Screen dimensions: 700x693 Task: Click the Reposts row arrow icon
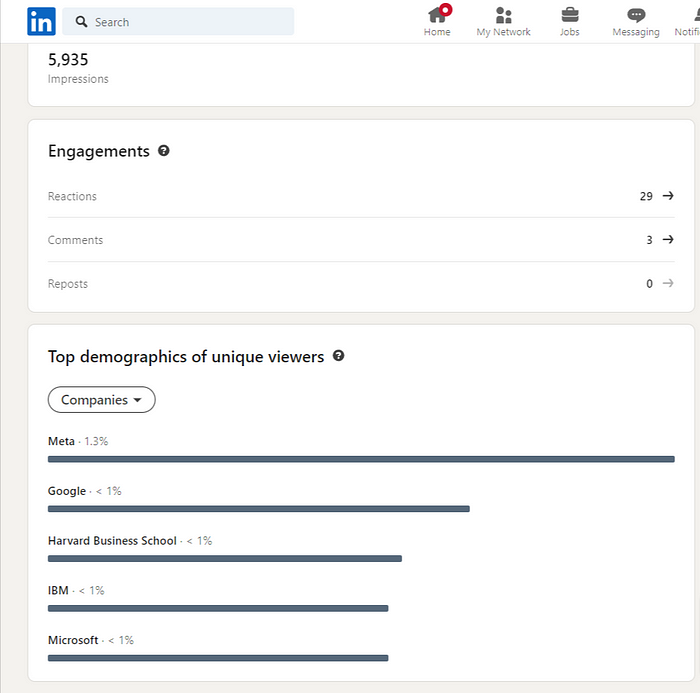tap(668, 283)
